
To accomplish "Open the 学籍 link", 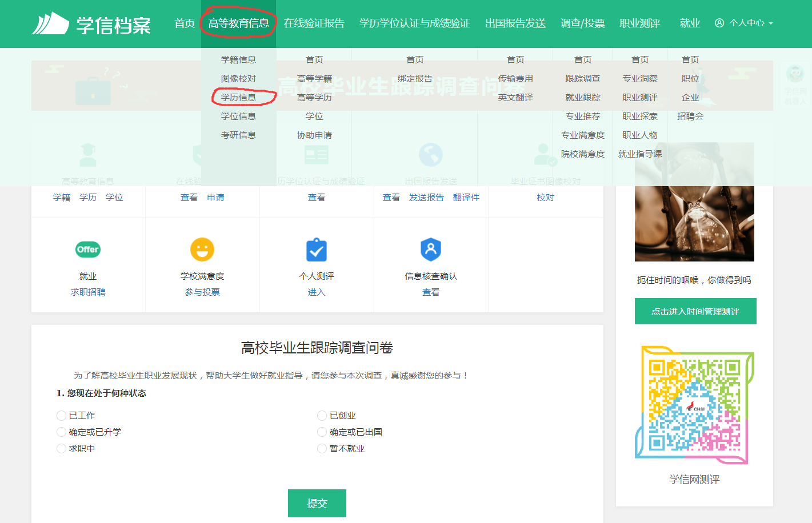I will click(x=62, y=197).
